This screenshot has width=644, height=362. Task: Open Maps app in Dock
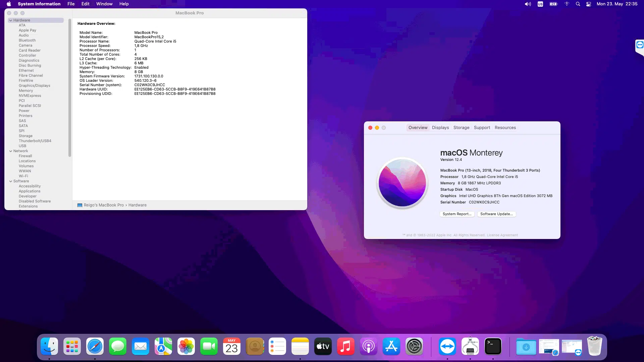pyautogui.click(x=163, y=346)
